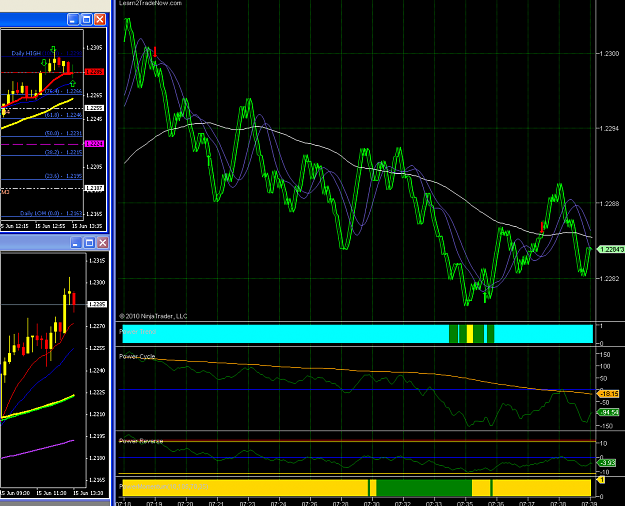The width and height of the screenshot is (625, 506).
Task: Click the white 1.2255 price marker
Action: tap(94, 108)
